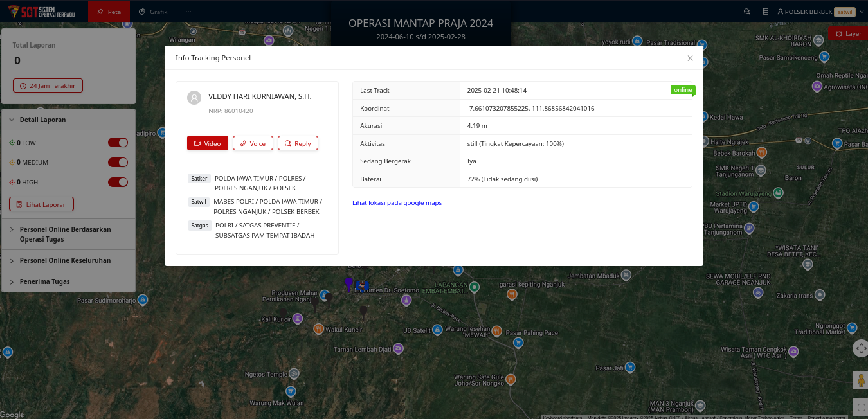868x419 pixels.
Task: Open the list icon beside POLSEK BERBEK
Action: (x=765, y=12)
